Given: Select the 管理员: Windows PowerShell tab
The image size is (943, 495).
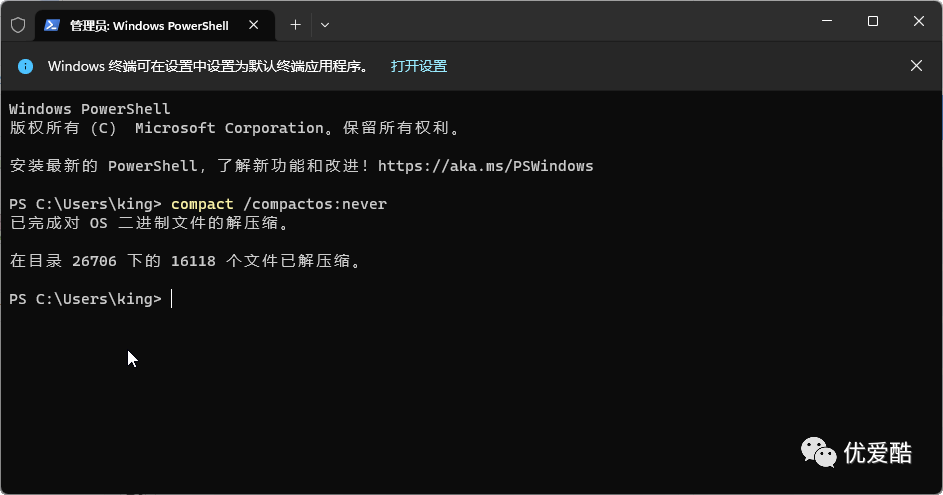Looking at the screenshot, I should click(x=155, y=25).
